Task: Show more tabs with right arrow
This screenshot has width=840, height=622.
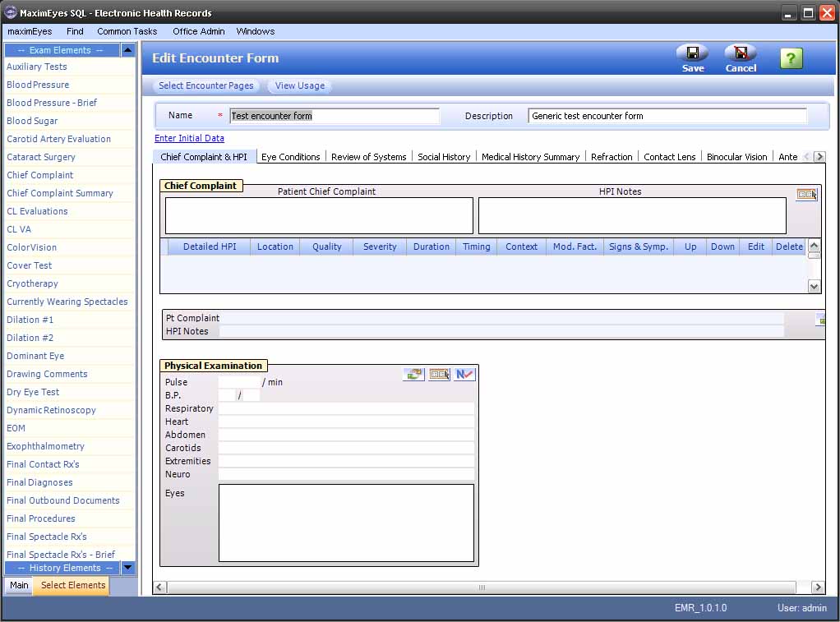Action: (x=819, y=156)
